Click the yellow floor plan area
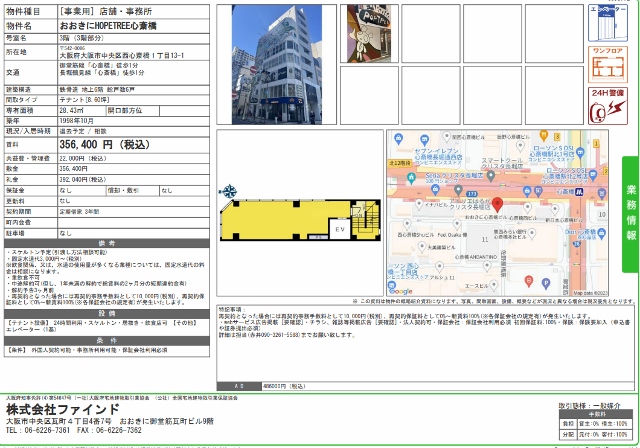Image resolution: width=640 pixels, height=448 pixels. 270,220
